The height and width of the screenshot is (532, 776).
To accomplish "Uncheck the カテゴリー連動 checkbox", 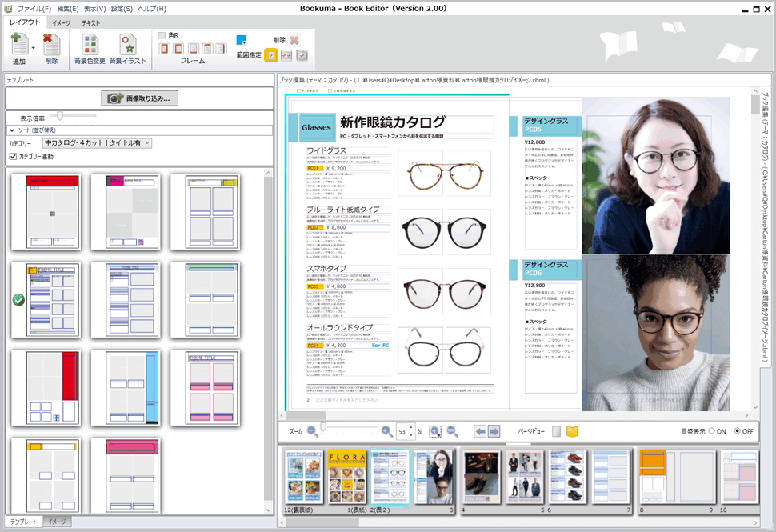I will (13, 156).
